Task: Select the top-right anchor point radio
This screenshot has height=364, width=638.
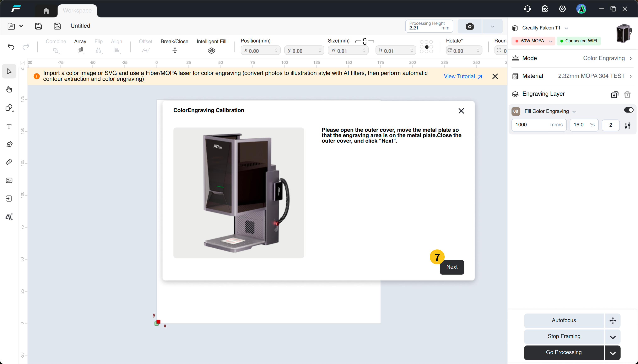Action: 431,42
